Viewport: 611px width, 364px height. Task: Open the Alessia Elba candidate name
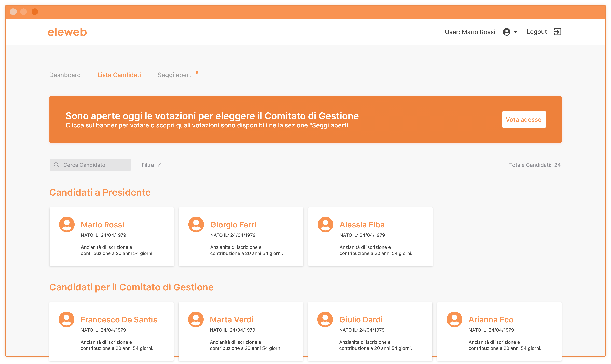(362, 224)
